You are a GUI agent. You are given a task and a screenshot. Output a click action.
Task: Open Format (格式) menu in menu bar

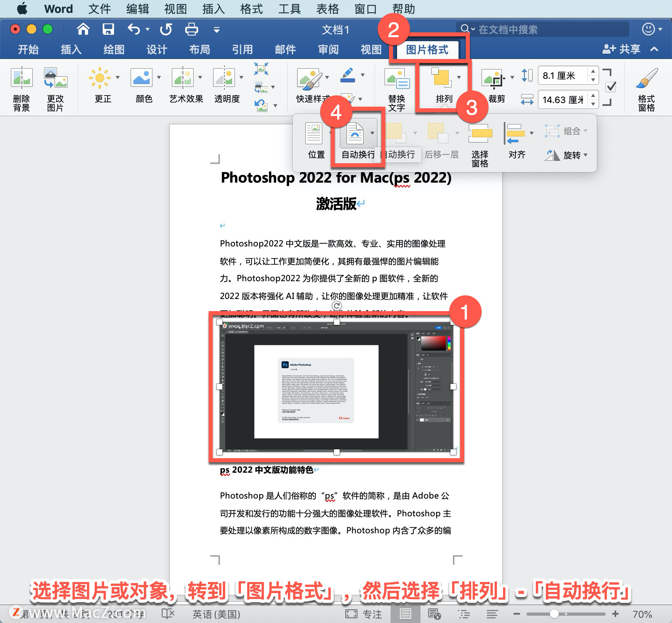pyautogui.click(x=251, y=9)
